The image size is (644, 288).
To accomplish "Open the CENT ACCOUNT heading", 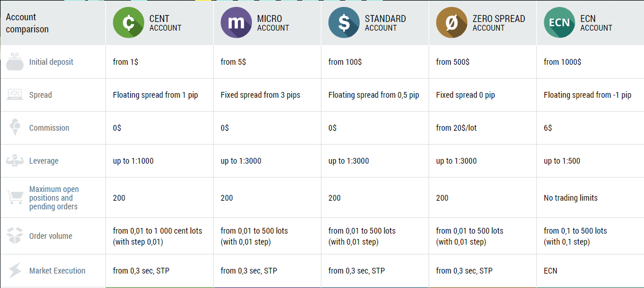I will coord(165,23).
